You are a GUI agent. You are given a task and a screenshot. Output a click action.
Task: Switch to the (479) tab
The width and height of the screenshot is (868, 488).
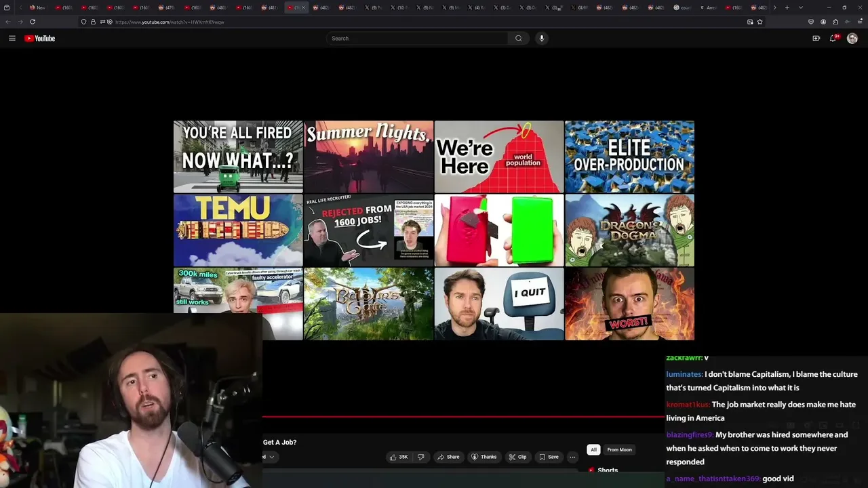point(166,7)
